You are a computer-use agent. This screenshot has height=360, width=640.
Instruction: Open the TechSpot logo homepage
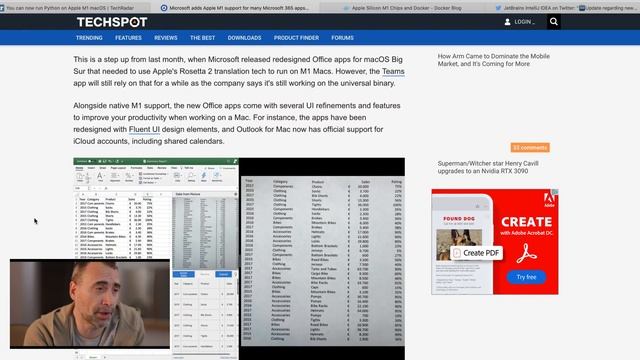[x=112, y=22]
